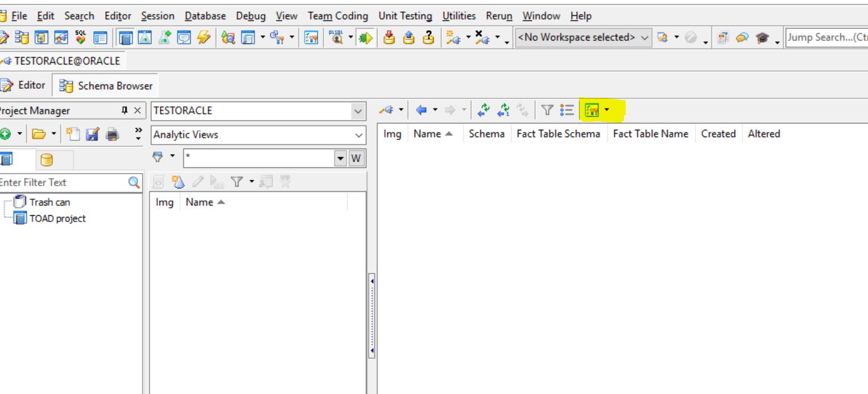
Task: Click the Project Manager window toolbar icon
Action: coord(125,38)
